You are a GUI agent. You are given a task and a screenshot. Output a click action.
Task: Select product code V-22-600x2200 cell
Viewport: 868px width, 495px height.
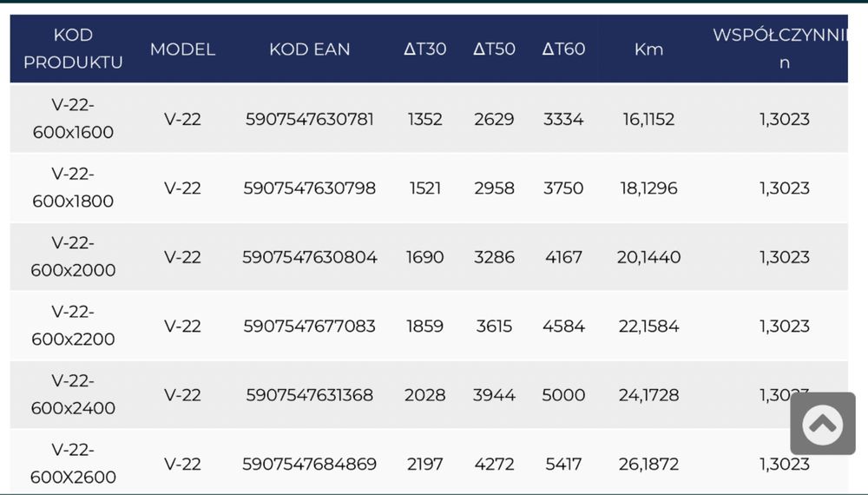tap(73, 326)
